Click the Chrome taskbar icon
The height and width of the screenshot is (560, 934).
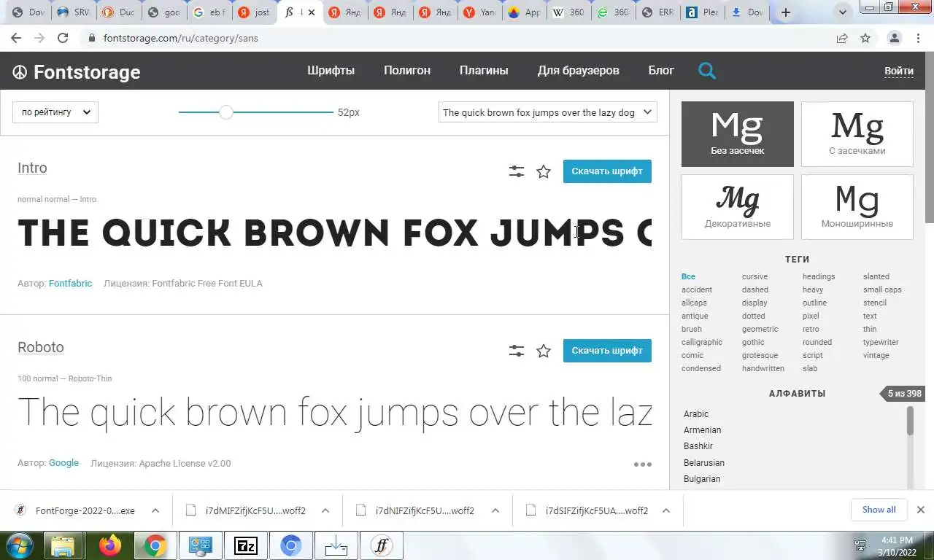(x=155, y=545)
